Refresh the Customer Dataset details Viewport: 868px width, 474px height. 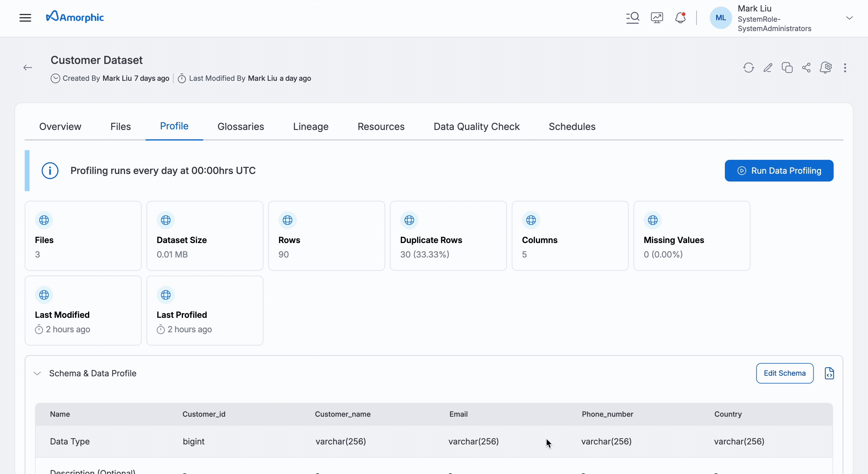[x=748, y=68]
